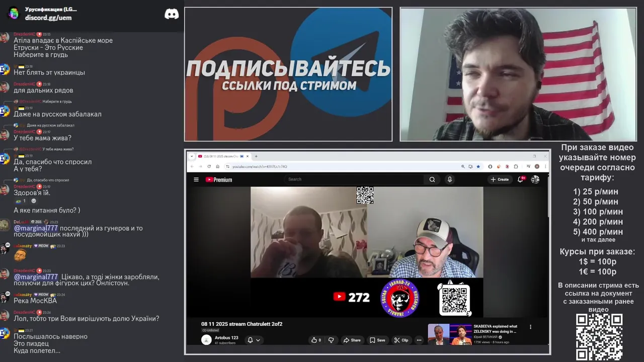Open SKABEEVA explained recommended video thumbnail
644x362 pixels.
[x=449, y=334]
